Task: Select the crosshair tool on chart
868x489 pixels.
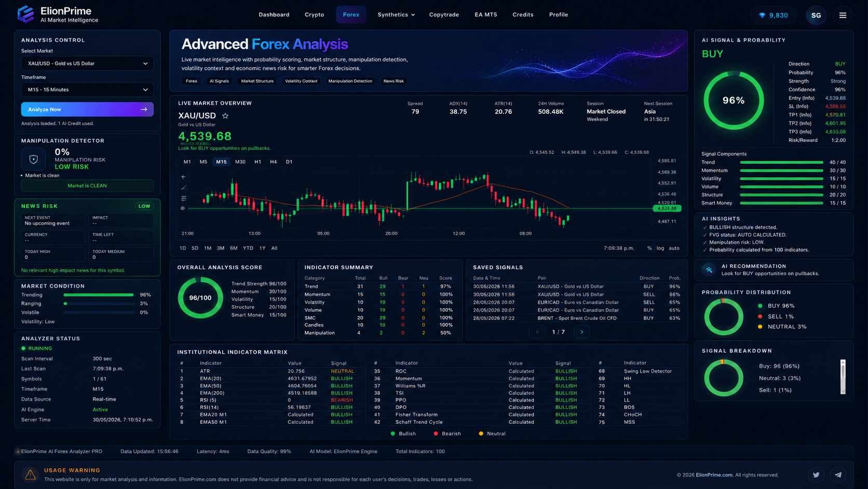Action: pyautogui.click(x=183, y=177)
